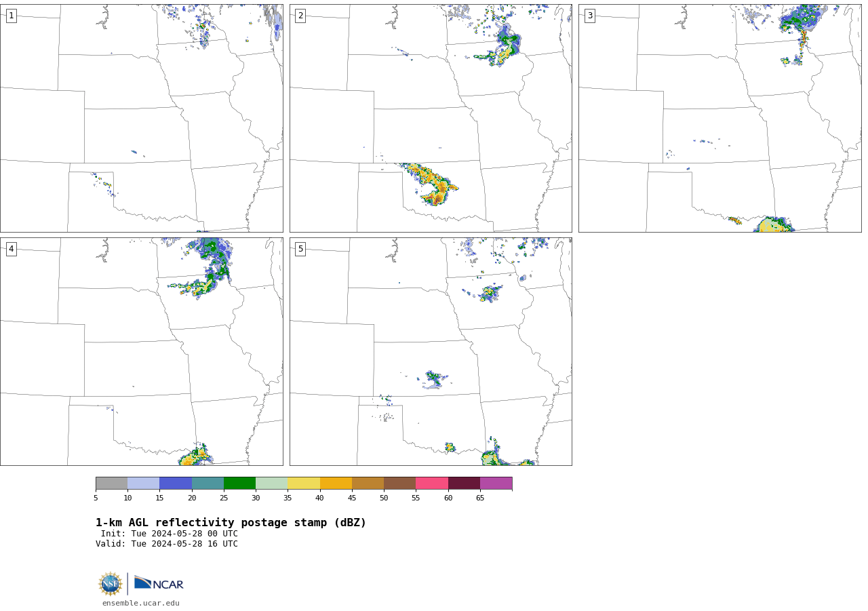This screenshot has width=868, height=611.
Task: Click the NCAR logo
Action: coord(159,583)
